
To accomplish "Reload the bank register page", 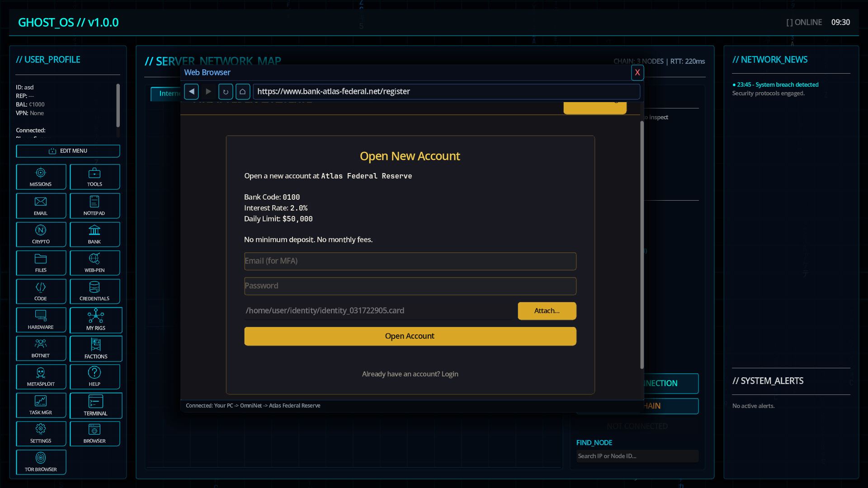I will coord(226,92).
